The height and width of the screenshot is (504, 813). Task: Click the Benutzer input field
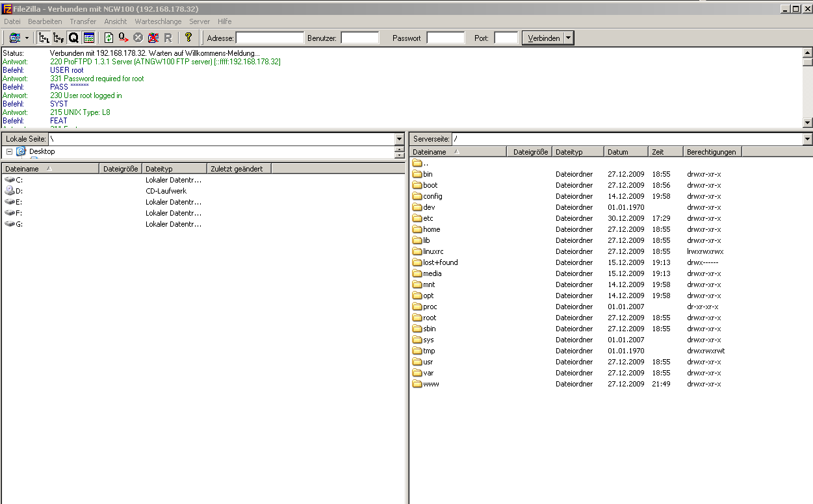(x=360, y=38)
